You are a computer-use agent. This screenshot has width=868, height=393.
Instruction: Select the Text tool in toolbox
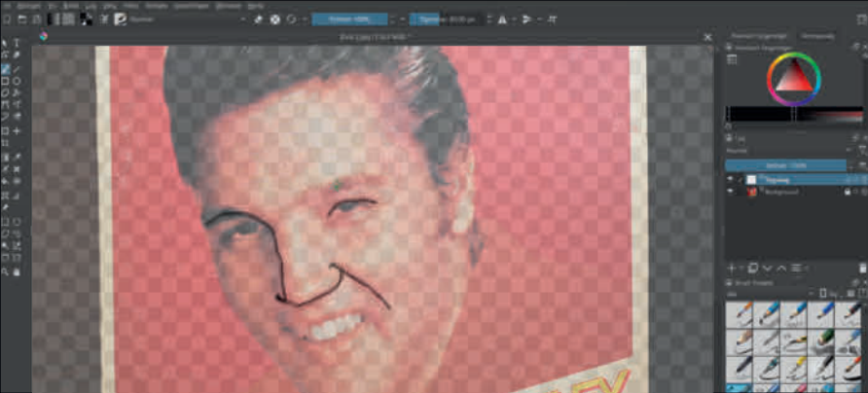[17, 43]
